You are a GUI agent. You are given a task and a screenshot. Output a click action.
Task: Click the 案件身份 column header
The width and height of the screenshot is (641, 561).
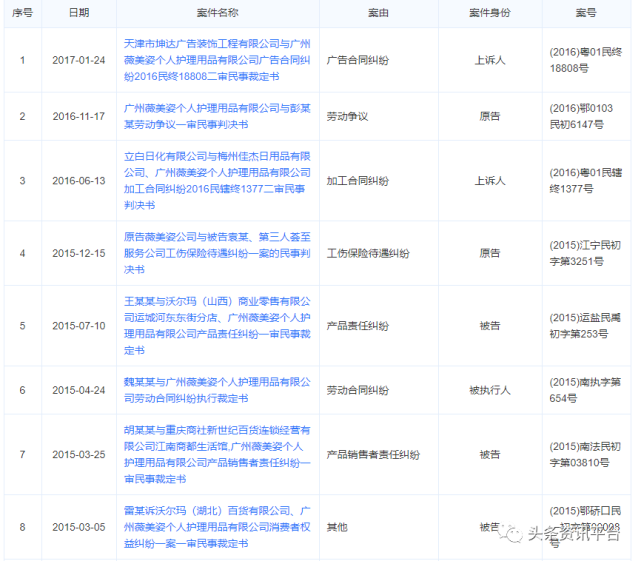489,13
